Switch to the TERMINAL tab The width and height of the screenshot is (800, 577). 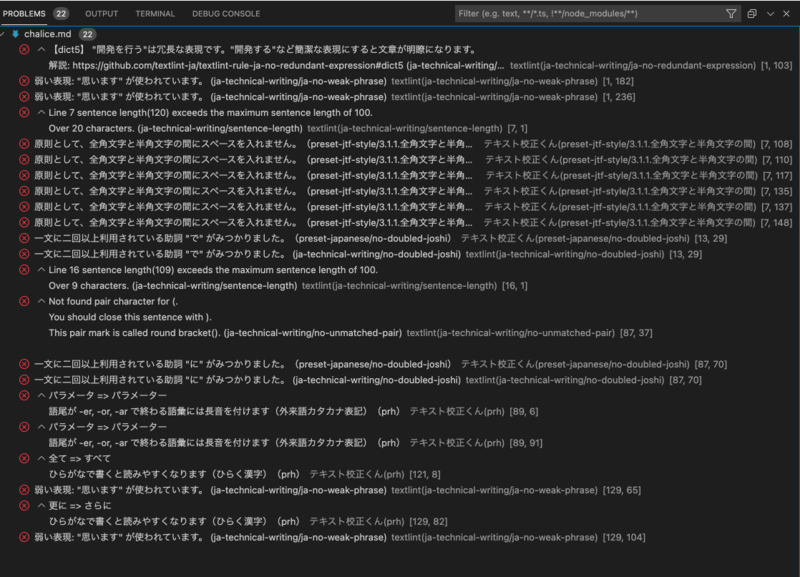click(x=155, y=14)
